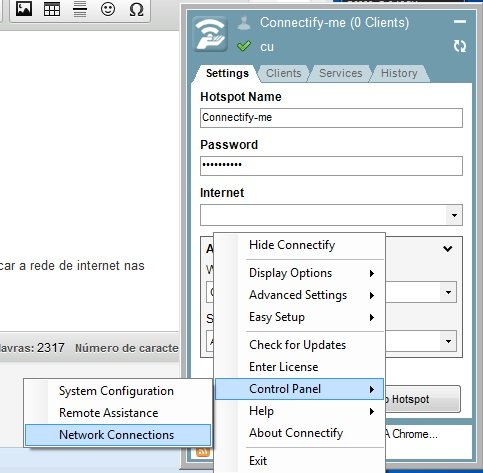
Task: Click the Hotspot Name input field
Action: 331,118
